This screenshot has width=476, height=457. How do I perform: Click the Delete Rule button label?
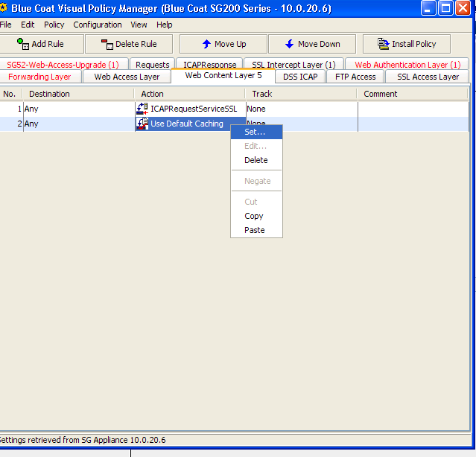click(x=136, y=44)
